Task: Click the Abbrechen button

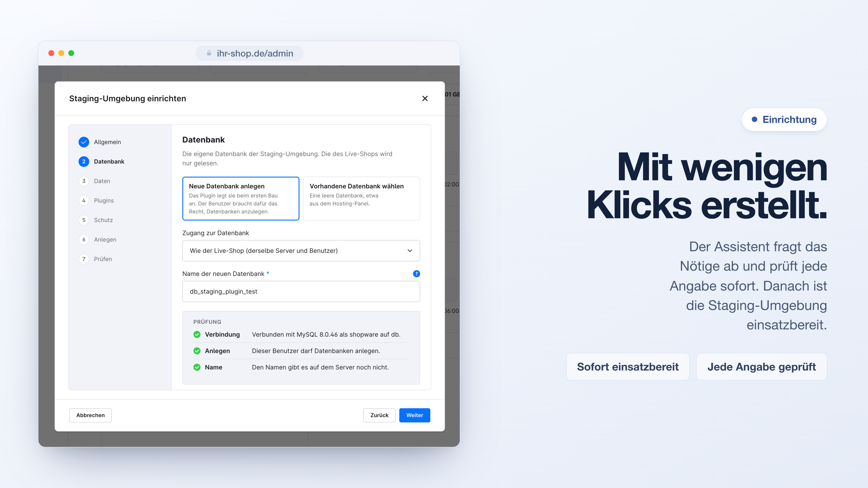Action: [x=90, y=415]
